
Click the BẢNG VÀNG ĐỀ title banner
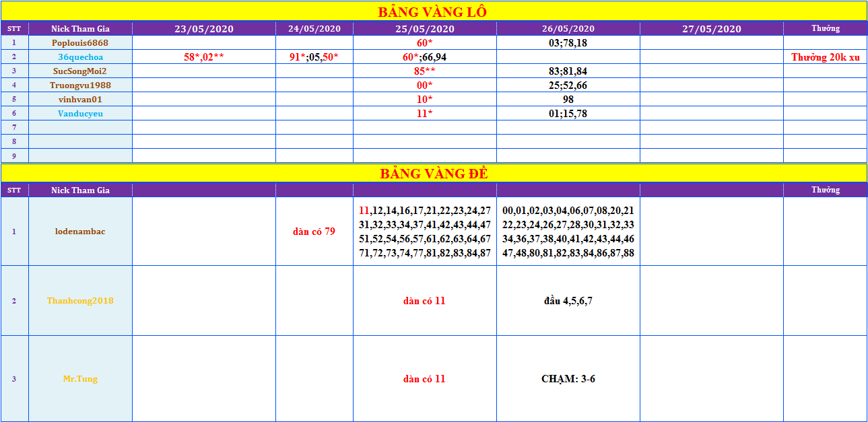[434, 173]
